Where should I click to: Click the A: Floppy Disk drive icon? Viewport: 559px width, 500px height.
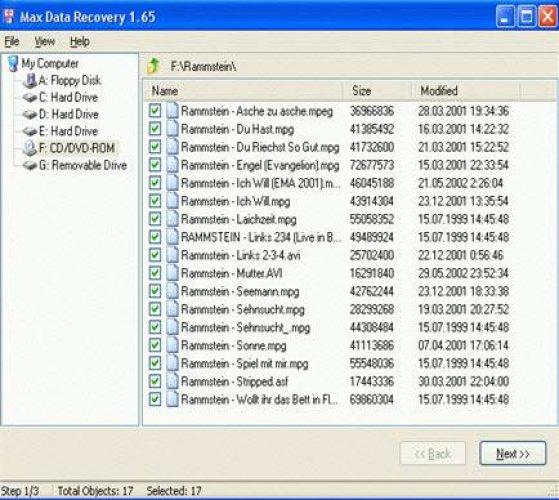[30, 81]
